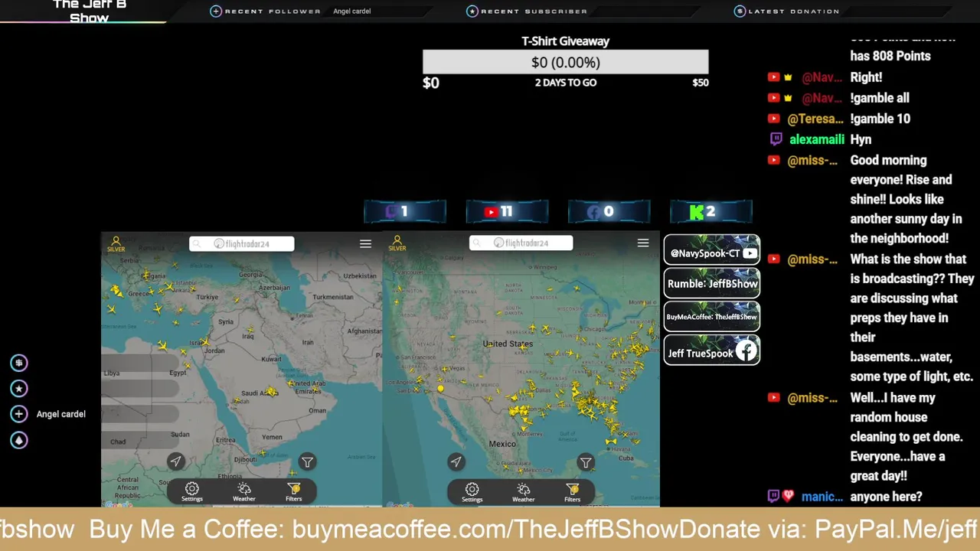Click the Twitch viewer counter showing 1
The image size is (980, 551).
[405, 212]
